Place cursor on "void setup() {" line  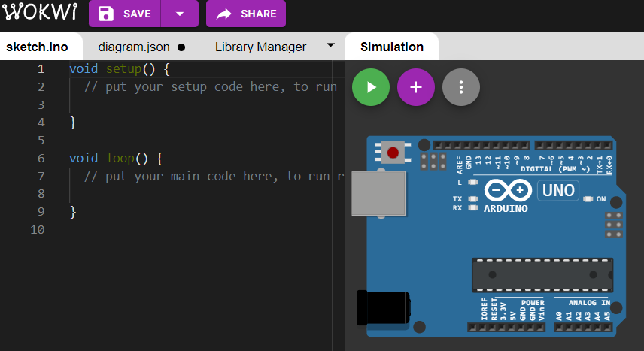120,68
